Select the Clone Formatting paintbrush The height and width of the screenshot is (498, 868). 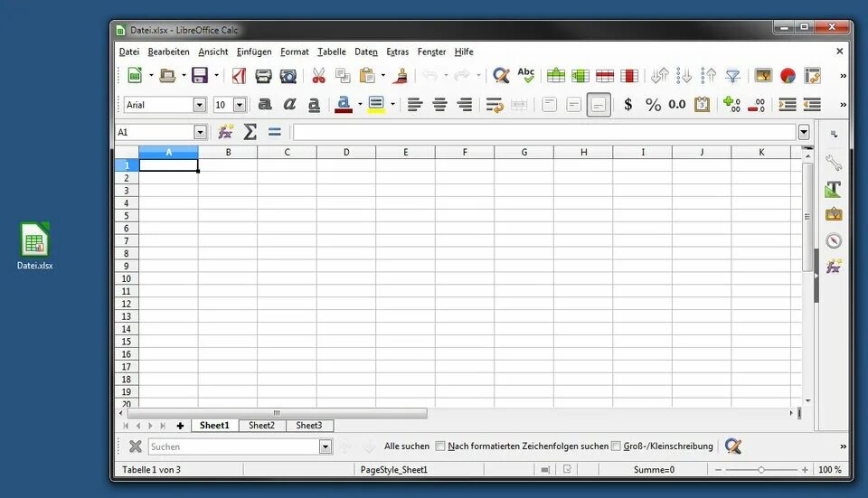point(401,75)
